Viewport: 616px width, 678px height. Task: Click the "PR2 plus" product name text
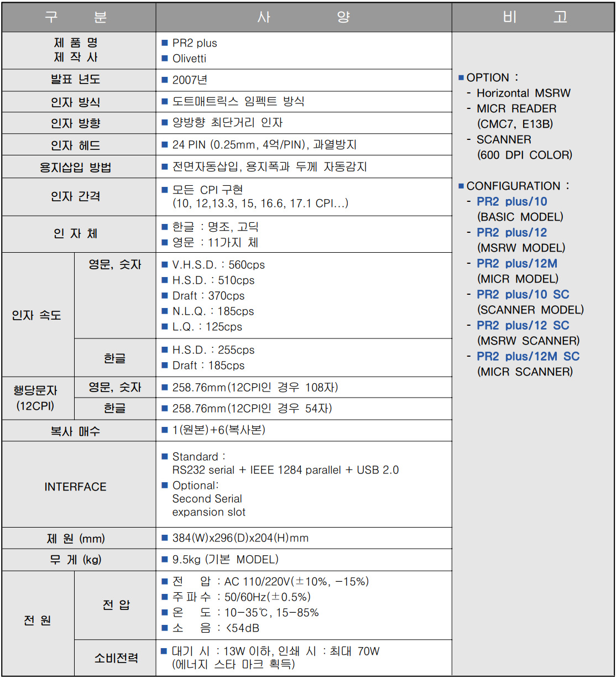click(x=195, y=43)
